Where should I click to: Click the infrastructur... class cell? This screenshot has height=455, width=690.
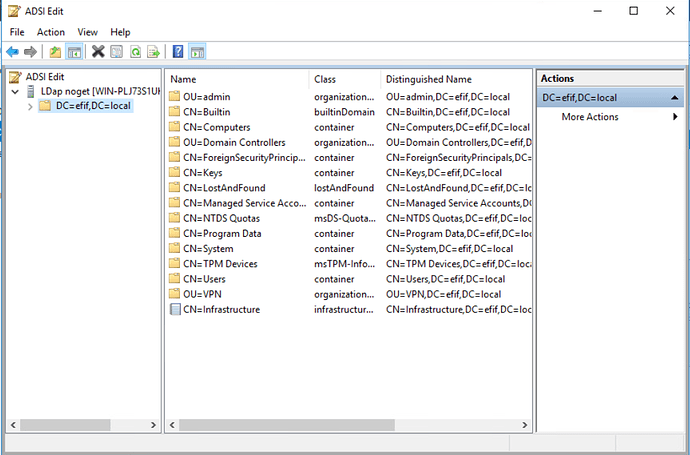(344, 309)
